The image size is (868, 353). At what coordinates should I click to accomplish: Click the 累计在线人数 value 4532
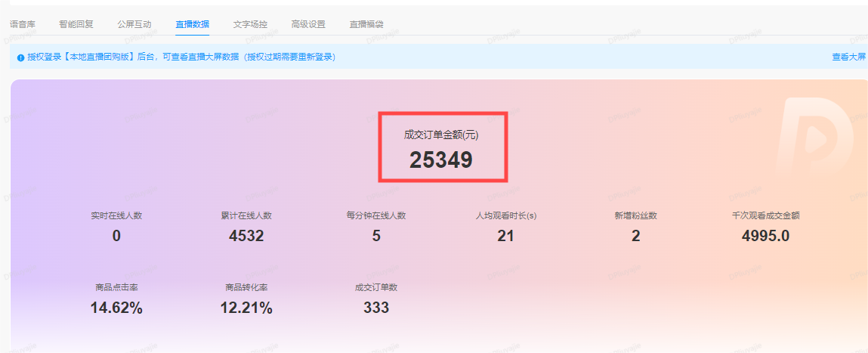pos(246,236)
